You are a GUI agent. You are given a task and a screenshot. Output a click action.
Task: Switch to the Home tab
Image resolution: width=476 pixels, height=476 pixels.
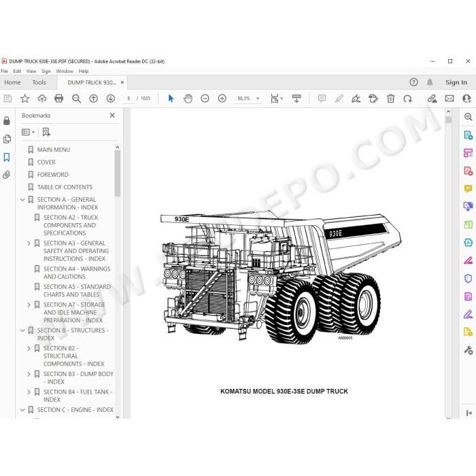coord(12,82)
